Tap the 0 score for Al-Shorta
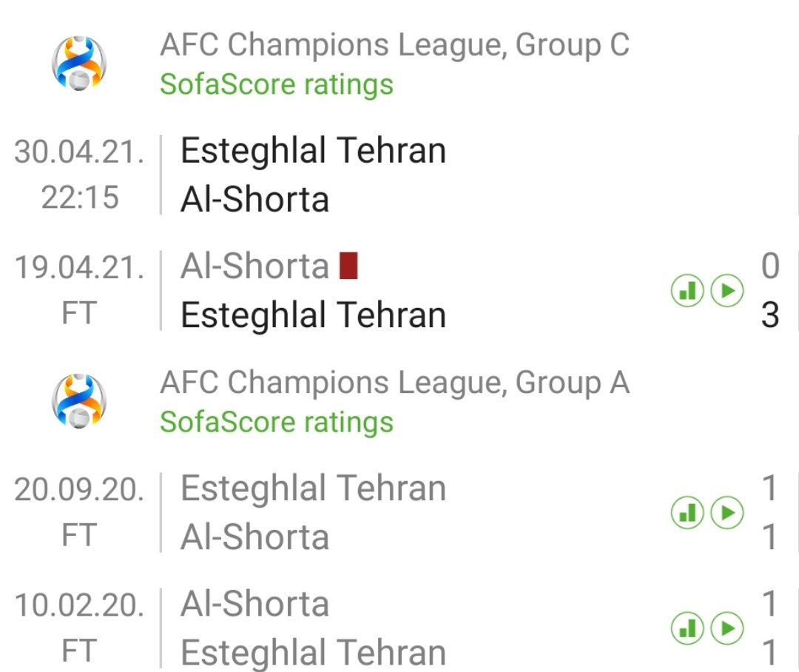Image resolution: width=799 pixels, height=672 pixels. (770, 266)
